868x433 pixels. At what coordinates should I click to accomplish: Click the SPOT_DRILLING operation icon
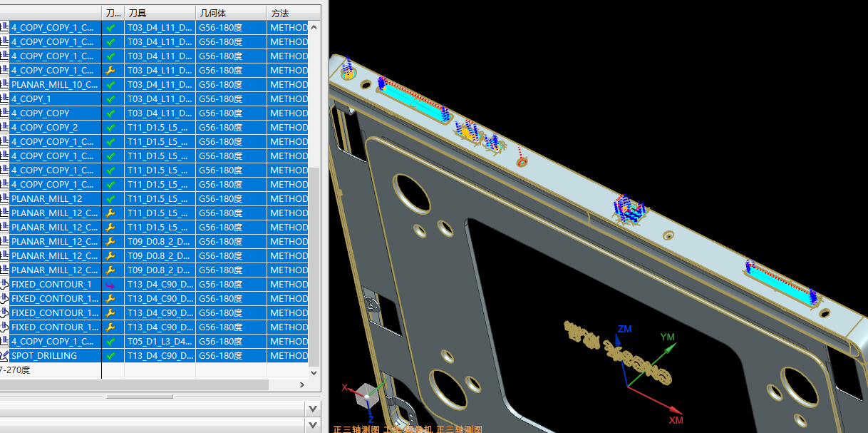click(4, 355)
